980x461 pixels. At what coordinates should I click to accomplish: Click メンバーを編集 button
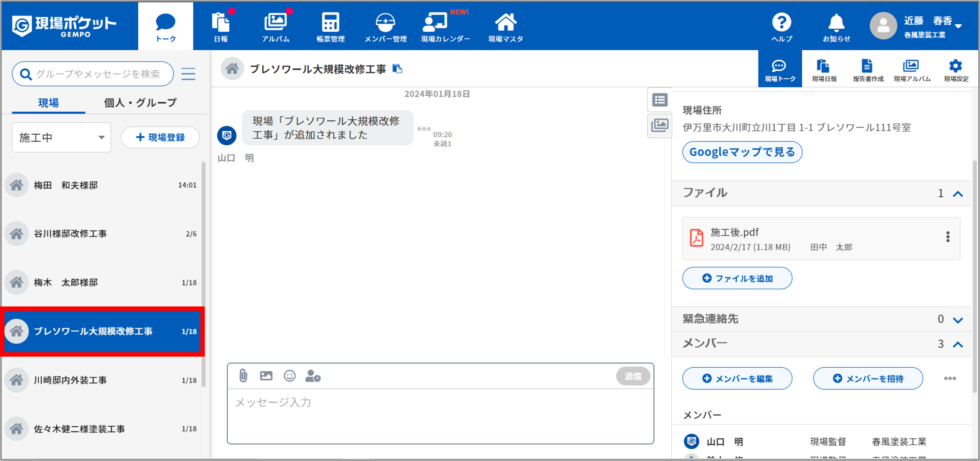pos(737,379)
